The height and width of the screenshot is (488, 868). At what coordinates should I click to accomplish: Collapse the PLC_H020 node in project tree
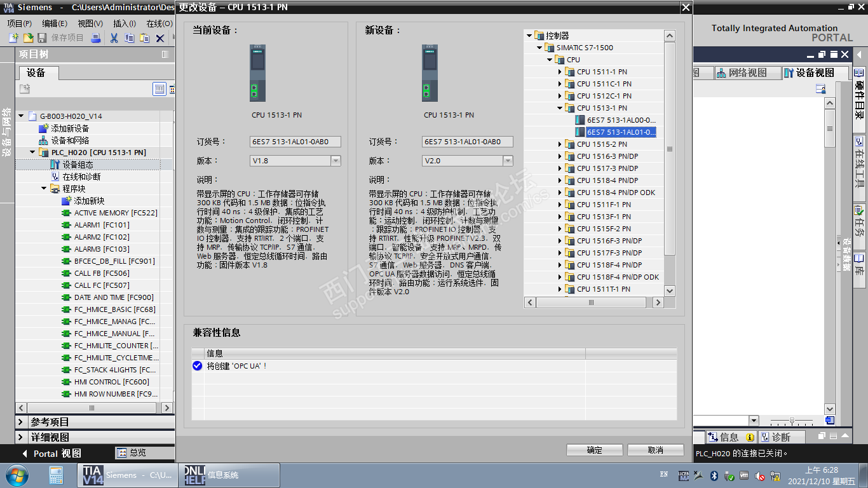click(32, 152)
